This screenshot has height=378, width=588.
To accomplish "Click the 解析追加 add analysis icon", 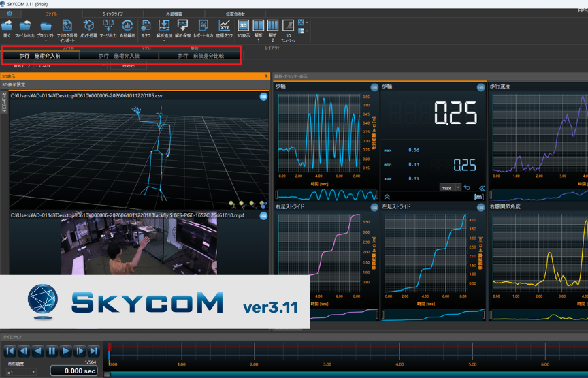I will 164,25.
